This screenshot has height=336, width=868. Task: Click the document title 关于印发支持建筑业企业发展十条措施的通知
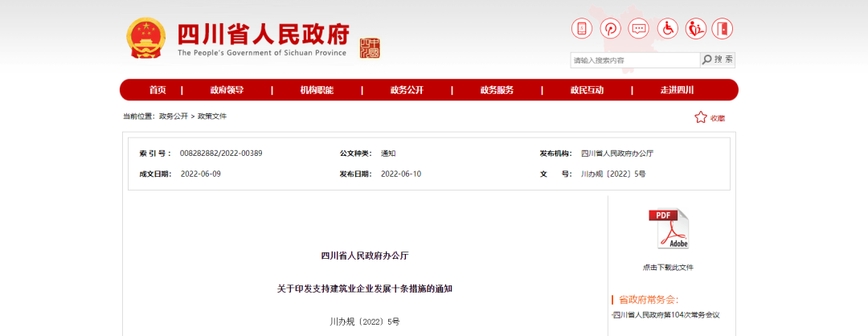coord(366,289)
